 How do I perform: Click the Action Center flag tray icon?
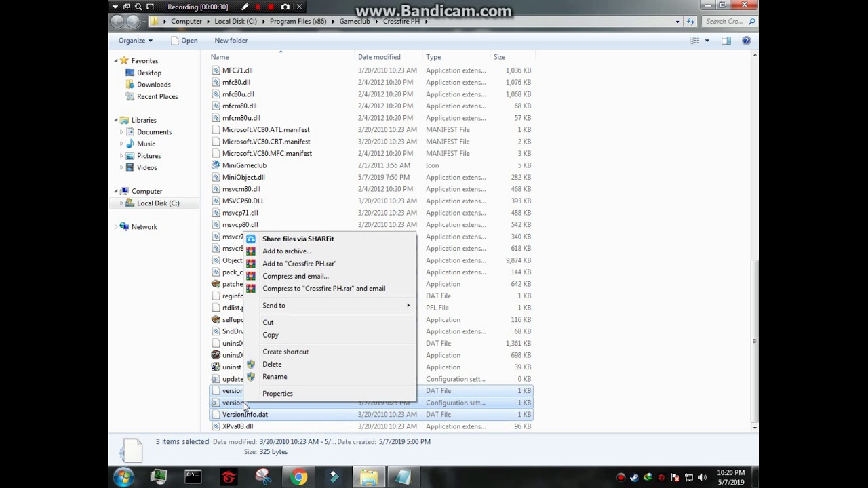tap(675, 477)
